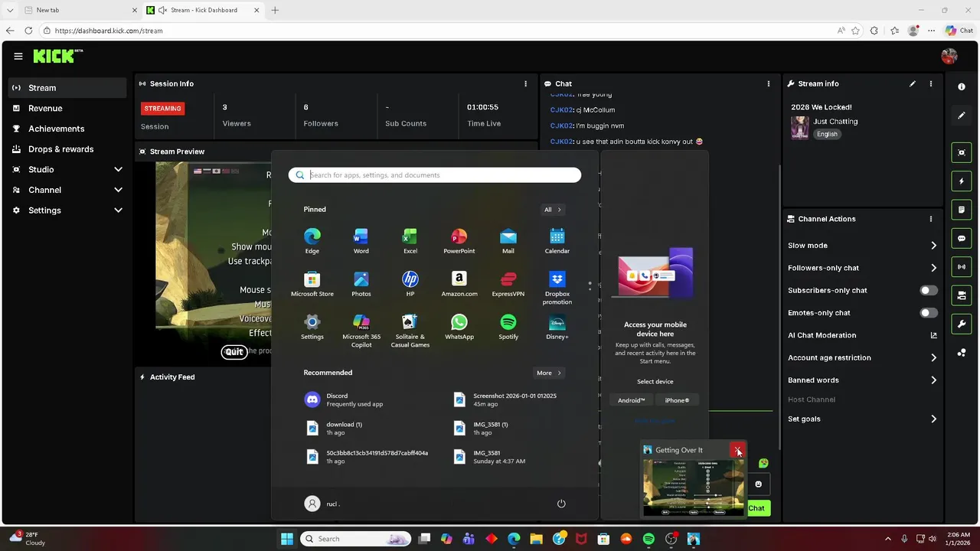Open Discord from Recommended list

370,399
